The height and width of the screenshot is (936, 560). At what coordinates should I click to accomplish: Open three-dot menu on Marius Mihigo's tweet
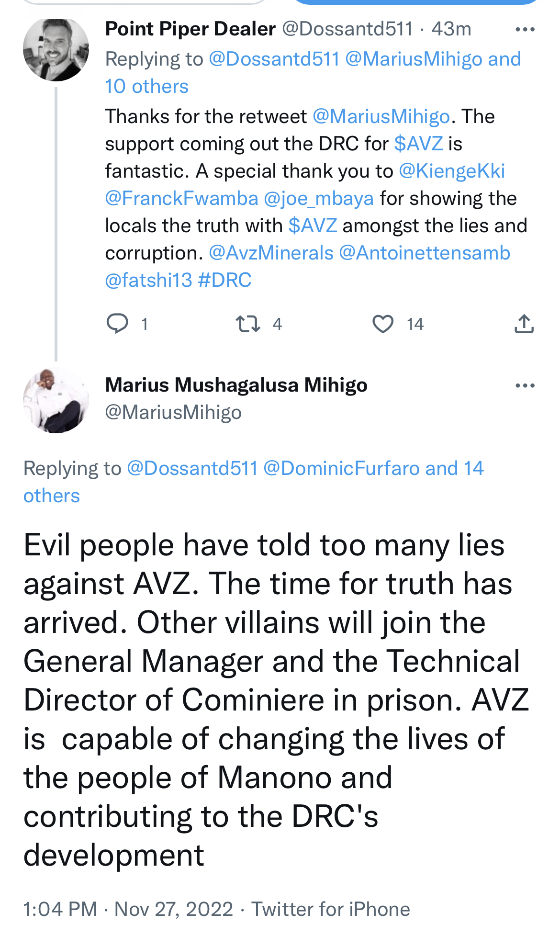tap(525, 385)
